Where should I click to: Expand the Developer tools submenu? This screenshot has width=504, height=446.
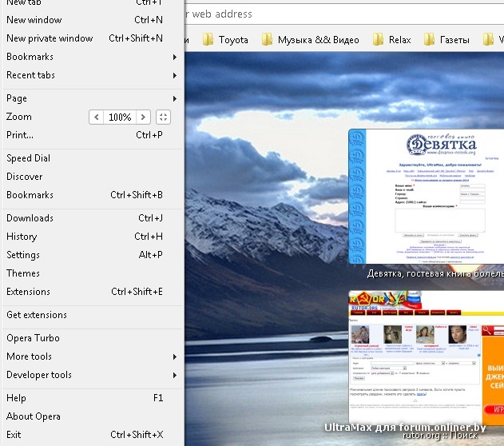[x=92, y=375]
